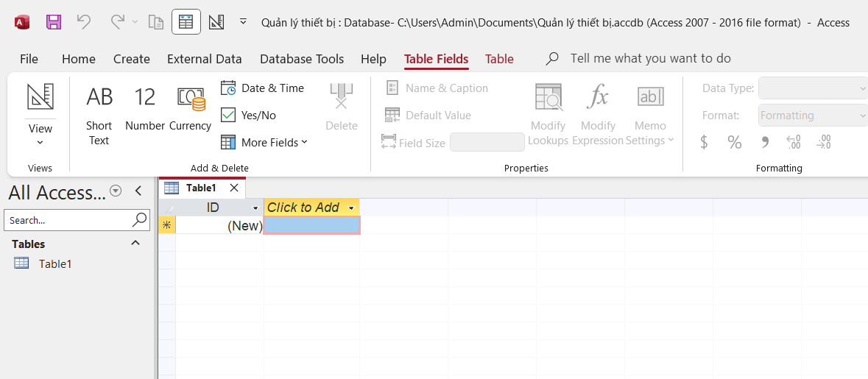Click the View design ruler icon

tap(40, 97)
